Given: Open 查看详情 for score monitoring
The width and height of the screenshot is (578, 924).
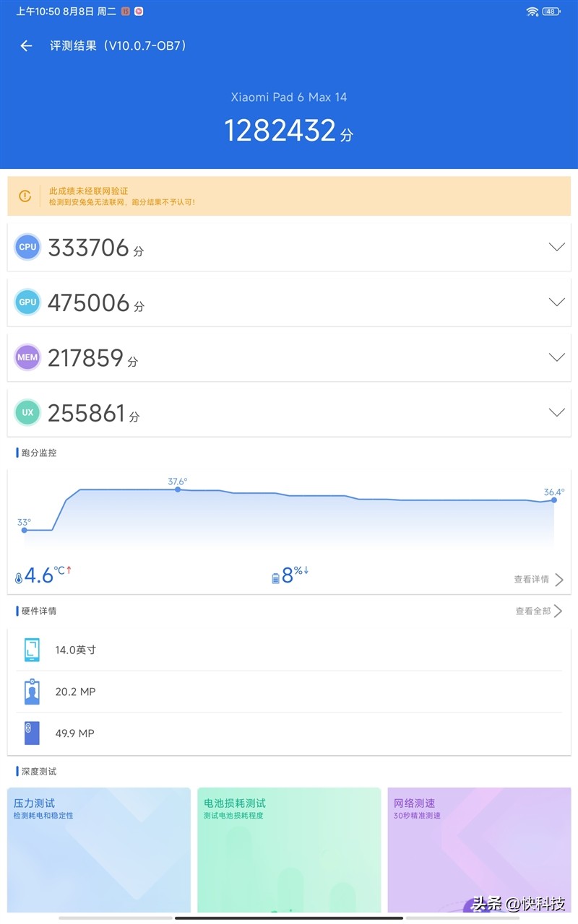Looking at the screenshot, I should 539,579.
